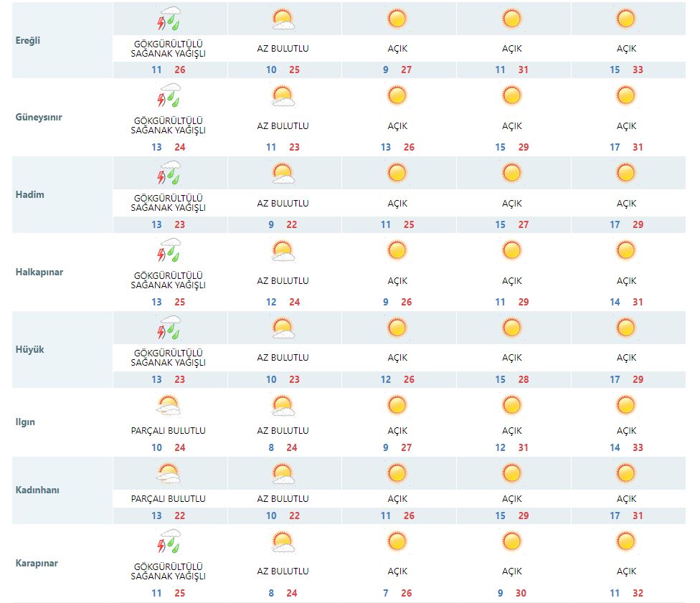Click Ilgın's first-day partly cloudy icon
Viewport: 700px width, 603px height.
169,407
